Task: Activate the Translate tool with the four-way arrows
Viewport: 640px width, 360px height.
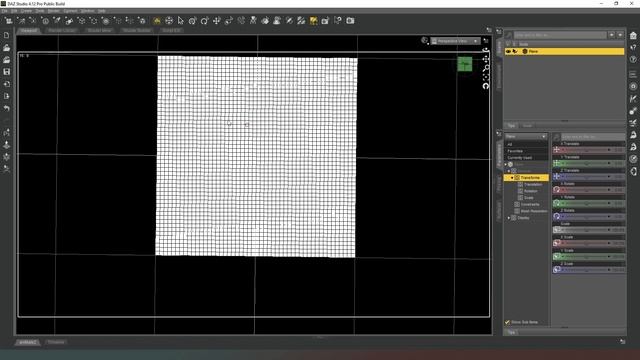Action: (x=217, y=20)
